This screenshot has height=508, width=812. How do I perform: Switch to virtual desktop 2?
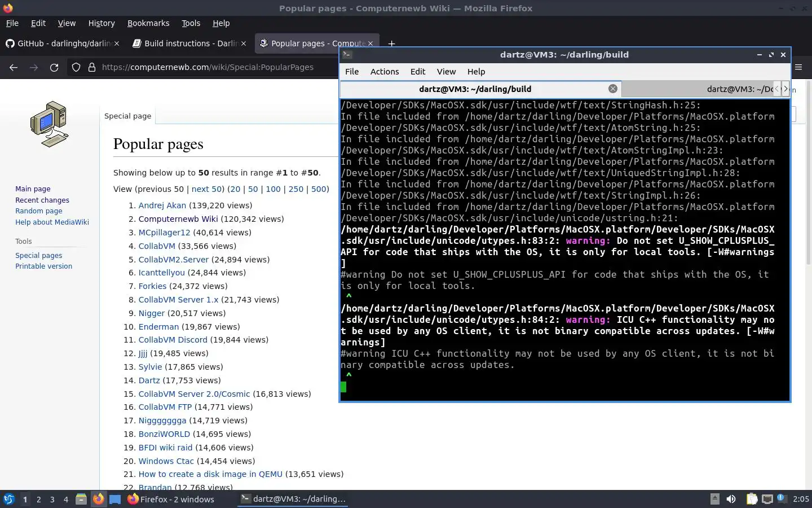click(38, 499)
